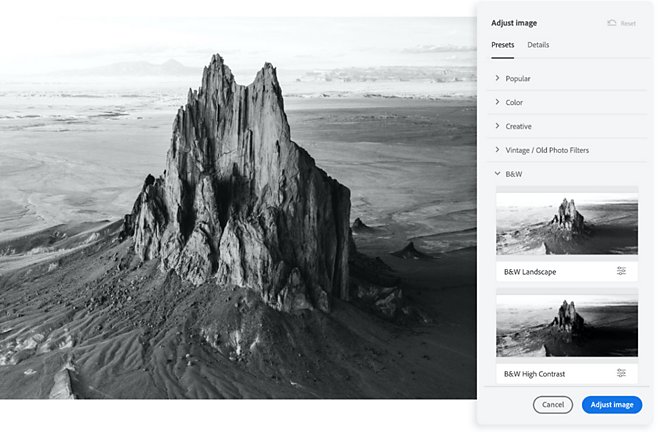Select the B&W Landscape preset thumbnail
660x432 pixels.
pos(567,224)
